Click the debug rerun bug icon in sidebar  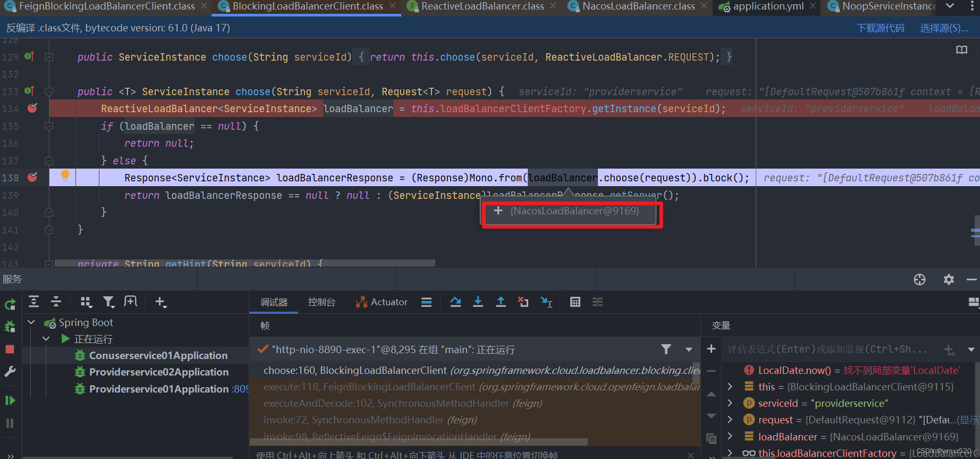pyautogui.click(x=10, y=327)
